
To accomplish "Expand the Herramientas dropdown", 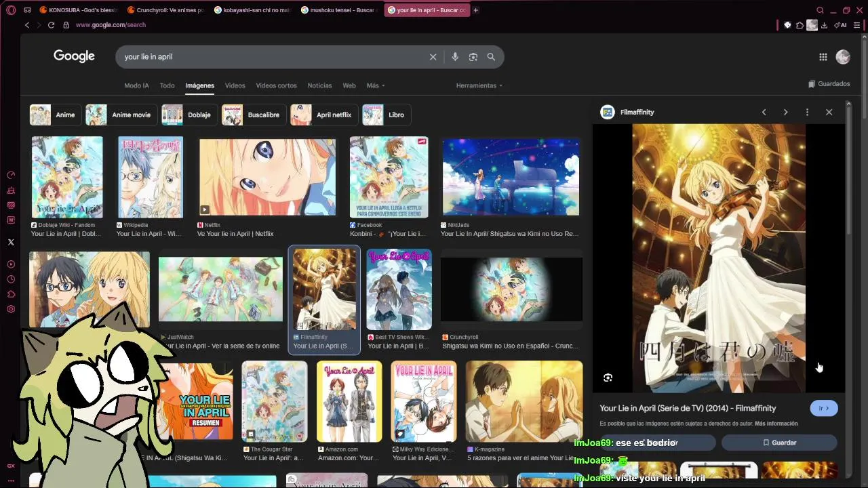I will click(x=479, y=85).
